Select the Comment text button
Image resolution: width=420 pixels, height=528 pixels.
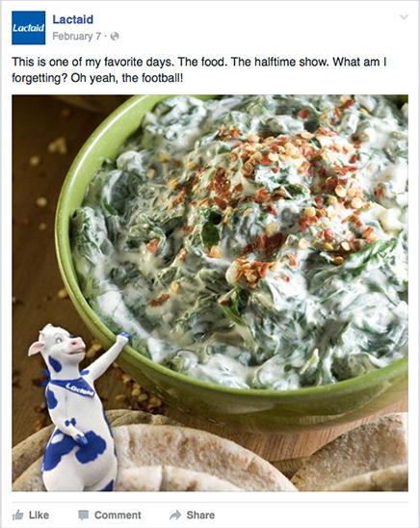(x=118, y=515)
